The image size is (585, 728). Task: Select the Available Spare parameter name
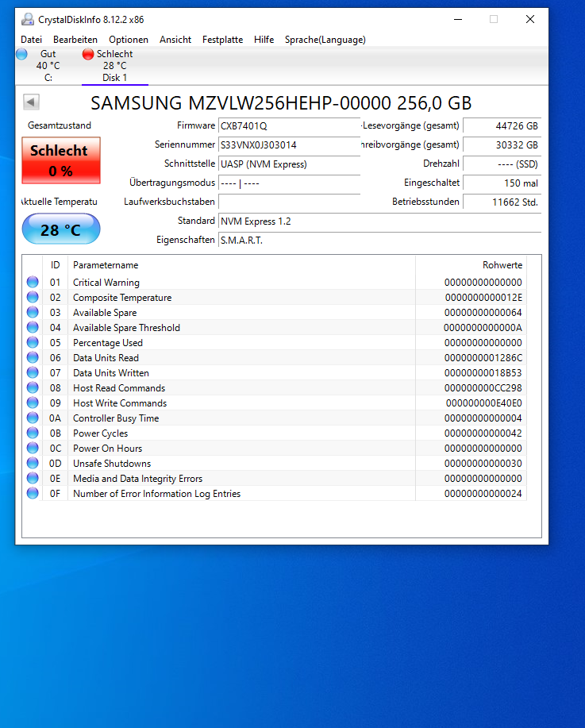[x=105, y=313]
